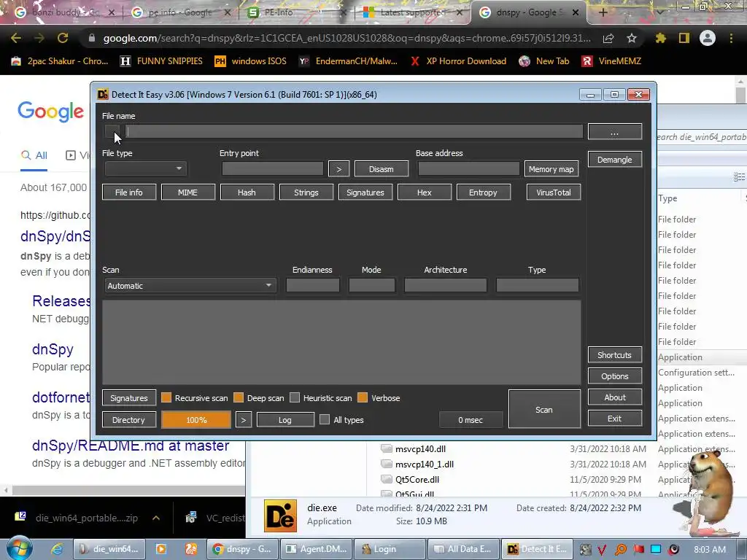Open the Scan mode Automatic dropdown
The image size is (747, 560).
coord(190,286)
